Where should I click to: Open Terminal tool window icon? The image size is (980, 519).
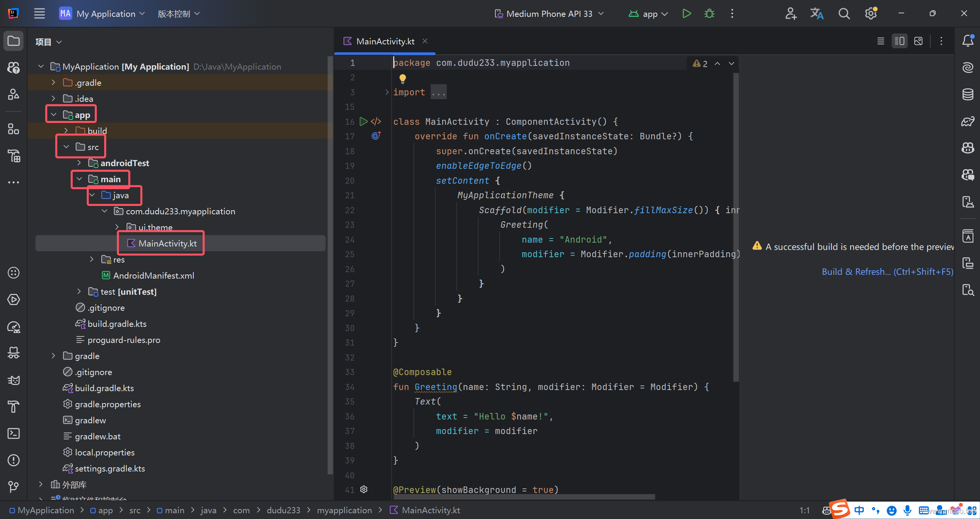[14, 433]
